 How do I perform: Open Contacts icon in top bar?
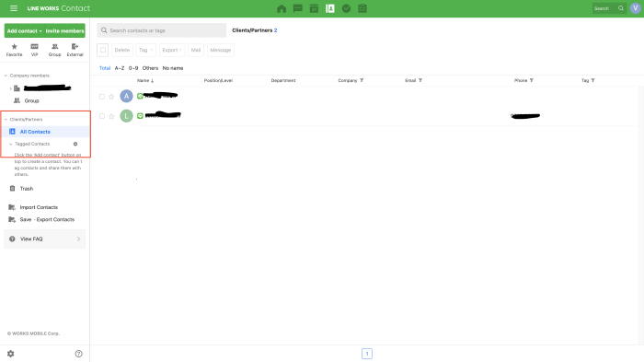coord(329,8)
